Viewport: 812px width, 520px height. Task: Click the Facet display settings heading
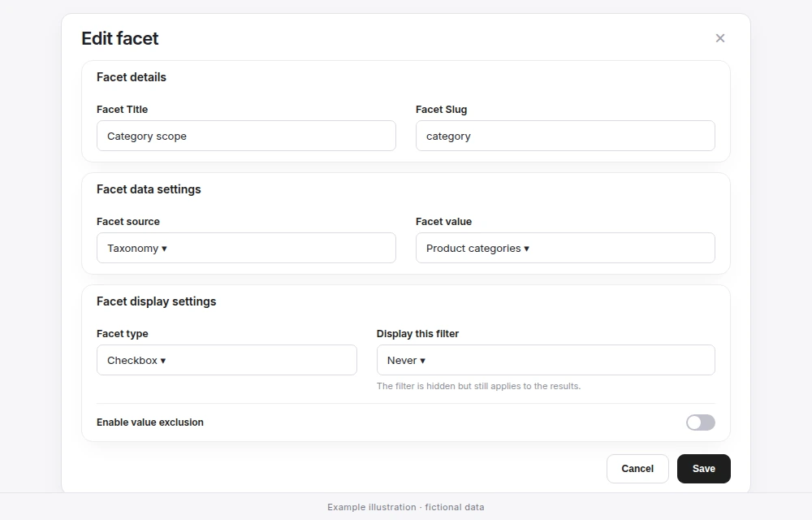[157, 301]
